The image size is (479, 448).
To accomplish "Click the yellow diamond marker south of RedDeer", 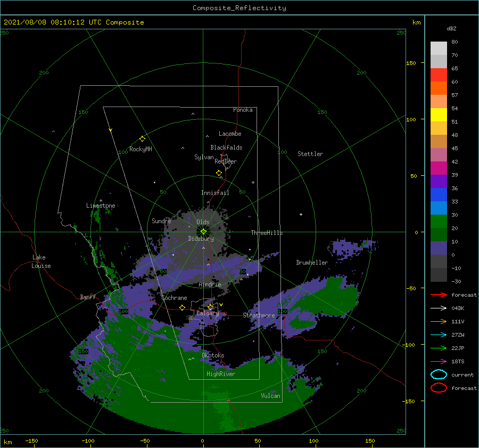I will click(x=219, y=173).
